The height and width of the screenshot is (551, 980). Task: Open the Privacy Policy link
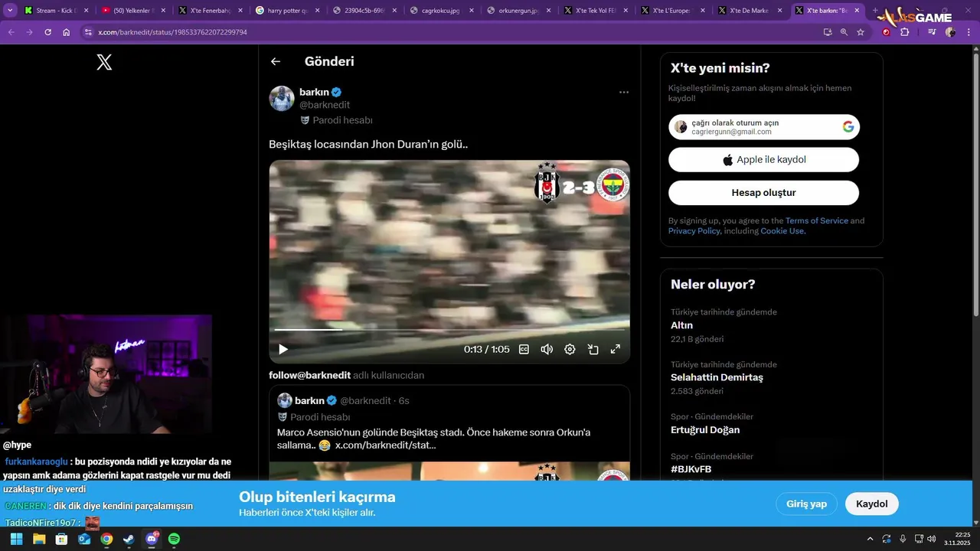point(694,231)
